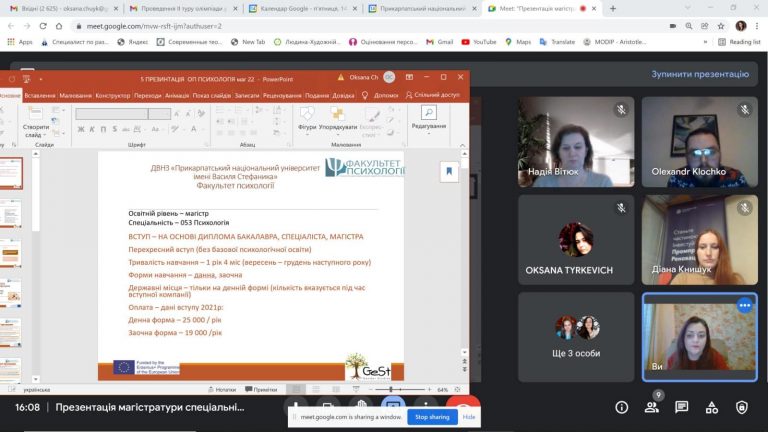
Task: Click Зупинити презентацію button
Action: [x=699, y=74]
